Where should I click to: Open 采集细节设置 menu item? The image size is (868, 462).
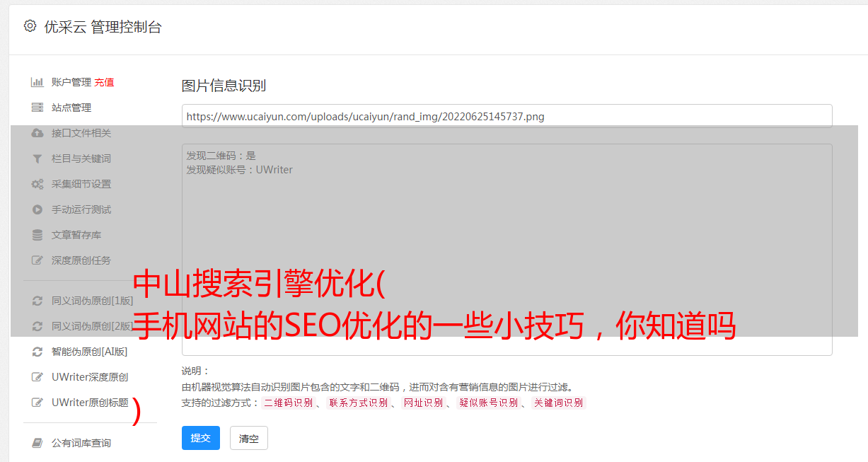[81, 184]
